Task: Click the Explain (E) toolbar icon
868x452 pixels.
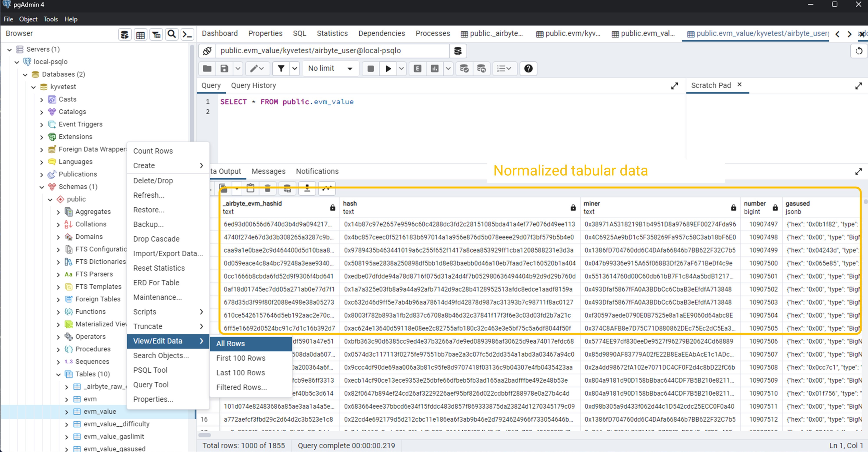Action: click(417, 69)
